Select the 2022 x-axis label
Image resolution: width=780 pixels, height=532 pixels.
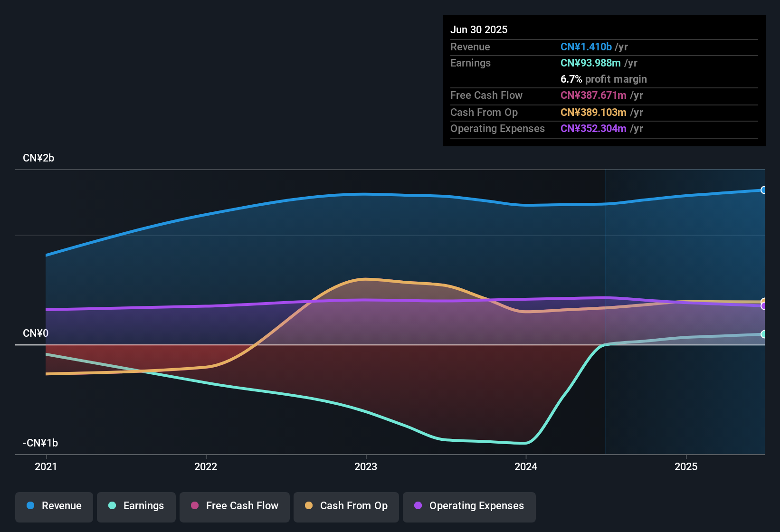206,467
